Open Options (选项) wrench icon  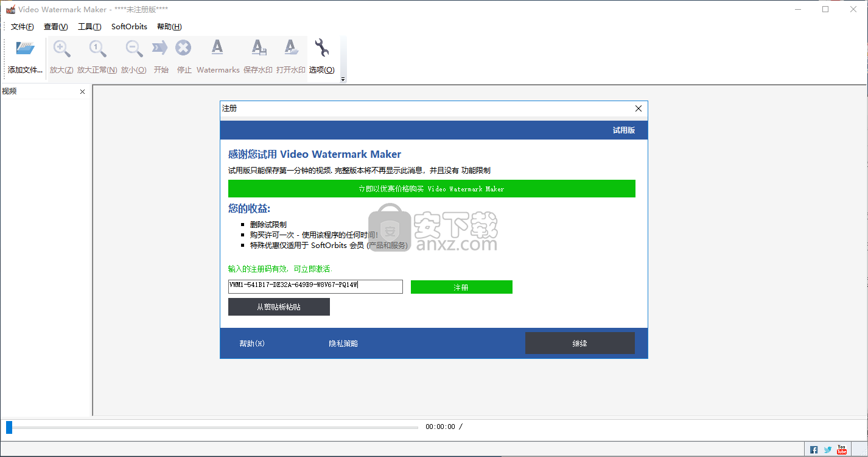[321, 48]
